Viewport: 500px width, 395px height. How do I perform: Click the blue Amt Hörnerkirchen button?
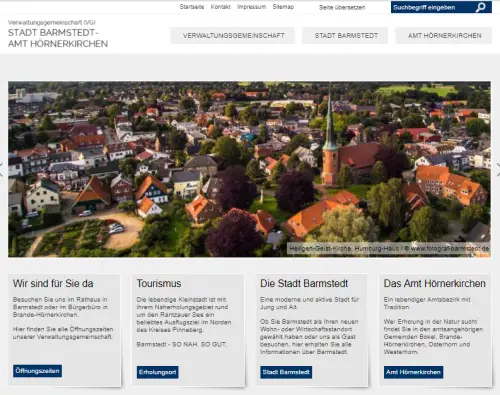tap(413, 372)
